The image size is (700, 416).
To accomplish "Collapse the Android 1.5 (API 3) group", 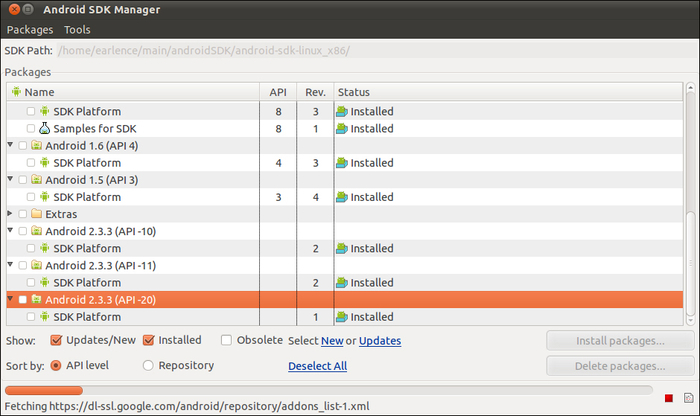I will (x=10, y=179).
